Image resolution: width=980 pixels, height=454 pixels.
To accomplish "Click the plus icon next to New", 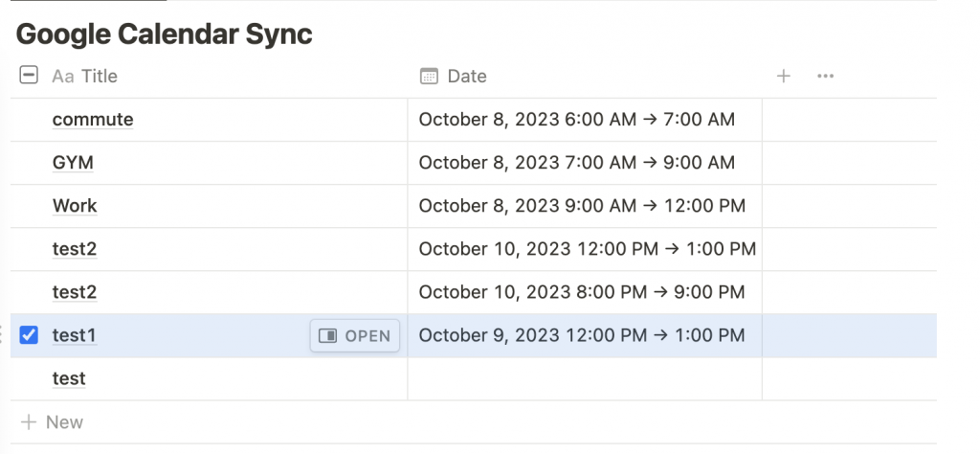I will [29, 422].
